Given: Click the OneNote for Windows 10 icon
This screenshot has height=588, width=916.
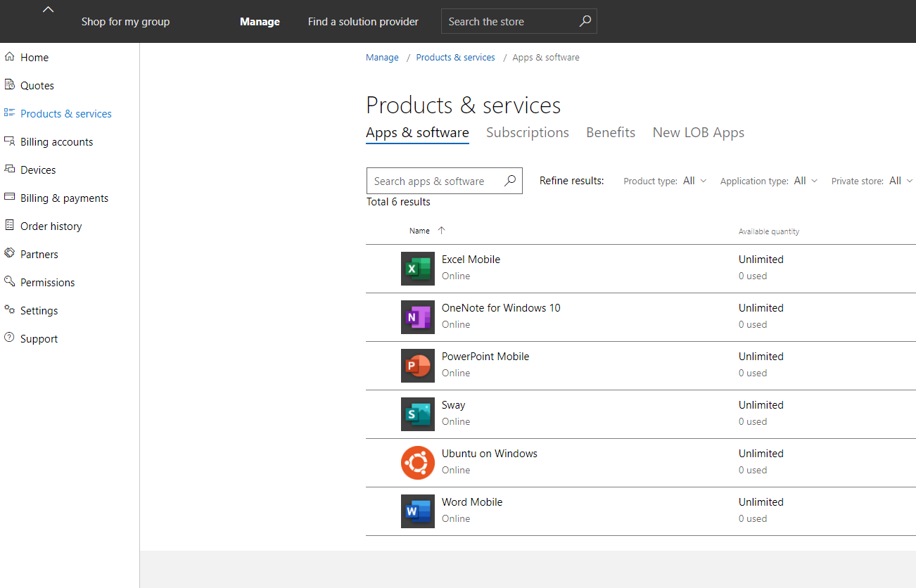Looking at the screenshot, I should click(x=418, y=317).
